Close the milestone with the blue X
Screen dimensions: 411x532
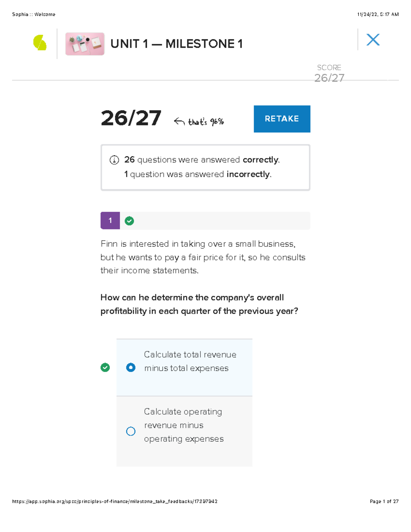pyautogui.click(x=373, y=40)
